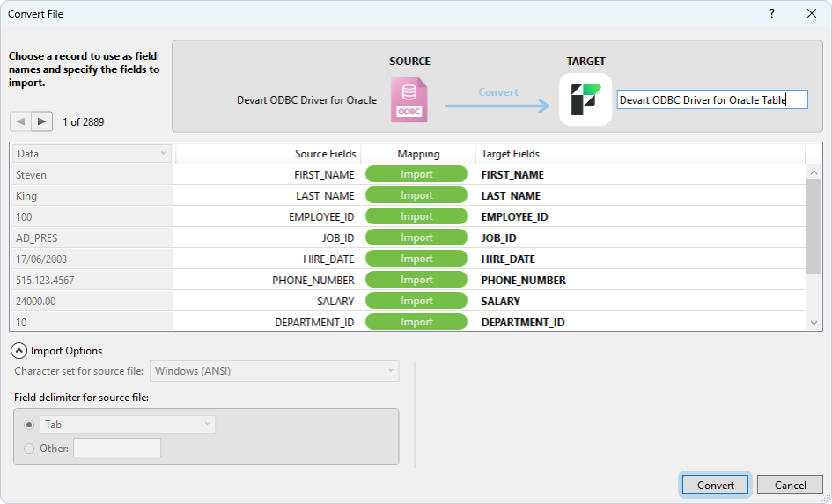Open the Tab delimiter dropdown

coord(128,425)
